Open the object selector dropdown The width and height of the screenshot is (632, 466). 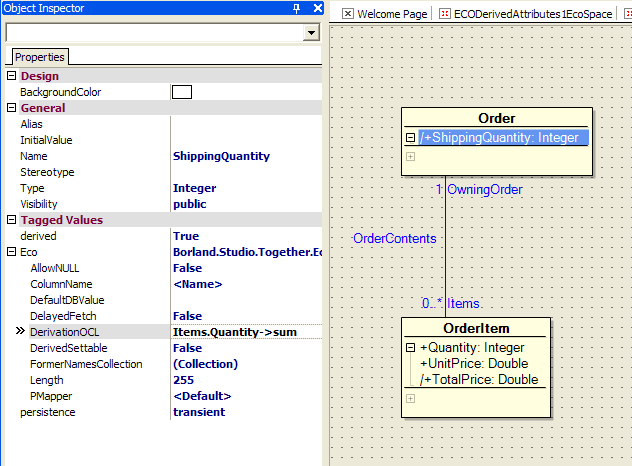312,33
